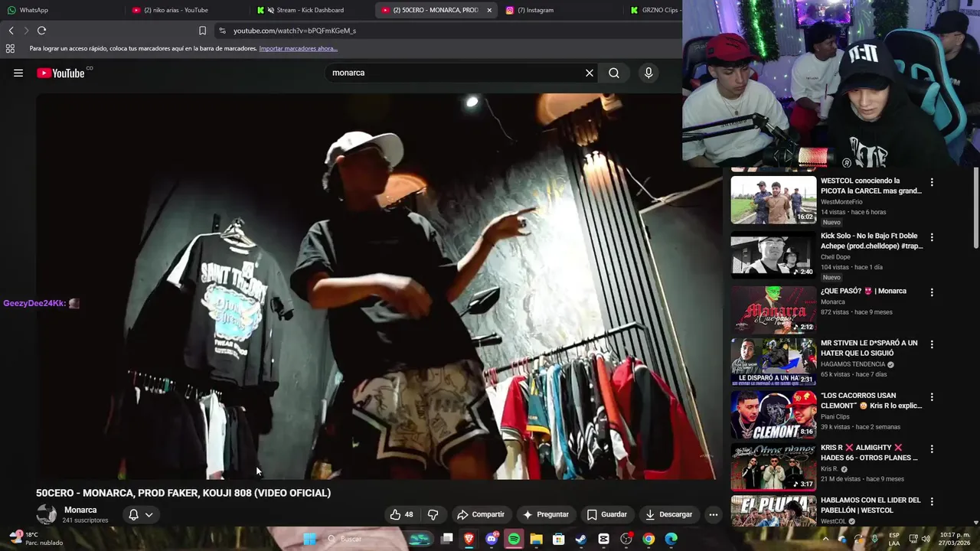
Task: Open more actions three-dot menu under video
Action: [714, 514]
